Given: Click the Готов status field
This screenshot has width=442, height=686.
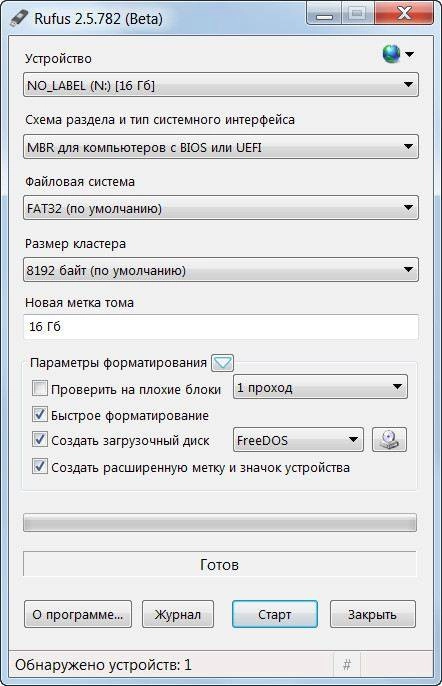Looking at the screenshot, I should point(220,564).
